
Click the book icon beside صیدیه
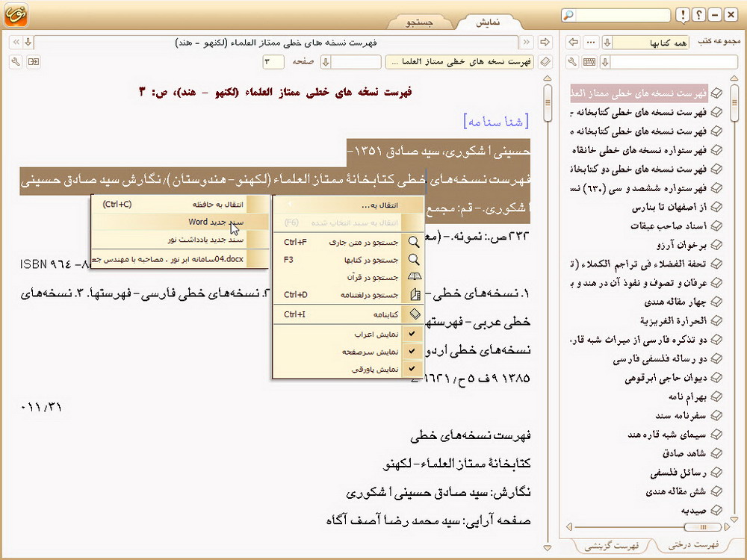pyautogui.click(x=716, y=511)
